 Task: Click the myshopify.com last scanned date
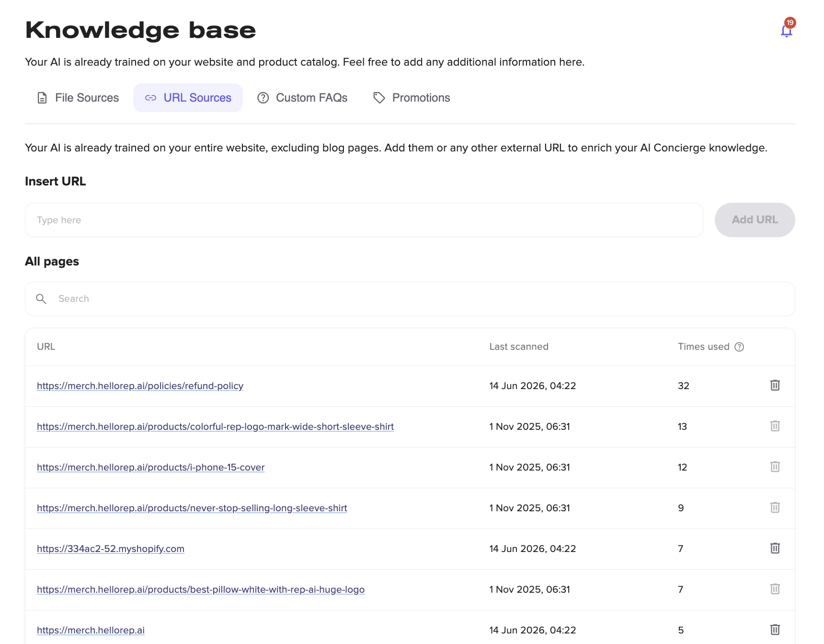532,549
